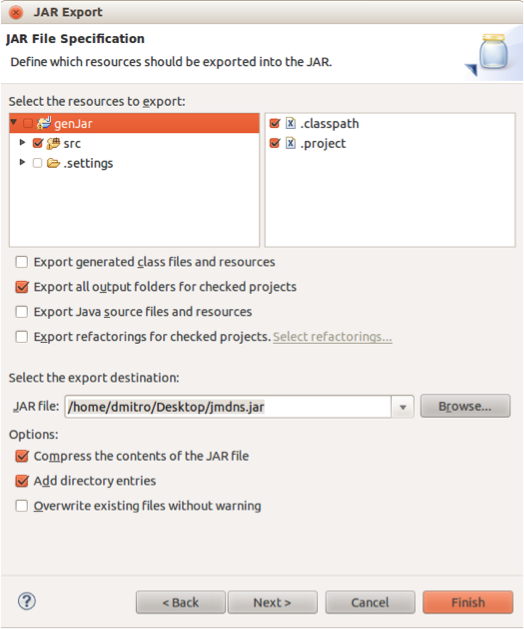
Task: Enable Overwrite existing files without warning
Action: [22, 505]
